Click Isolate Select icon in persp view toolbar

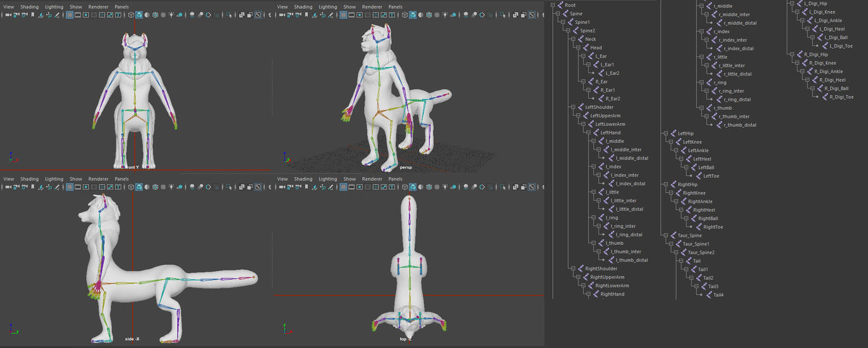click(503, 15)
